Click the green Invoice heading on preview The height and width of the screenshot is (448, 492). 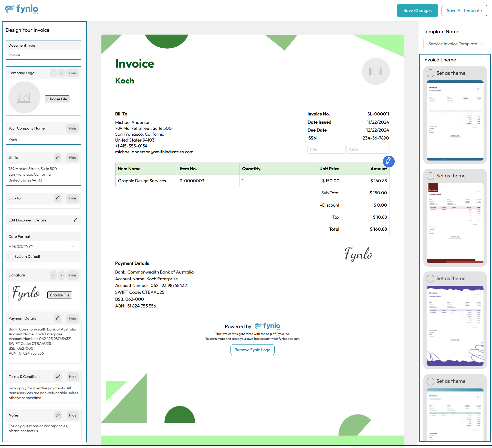pyautogui.click(x=135, y=63)
